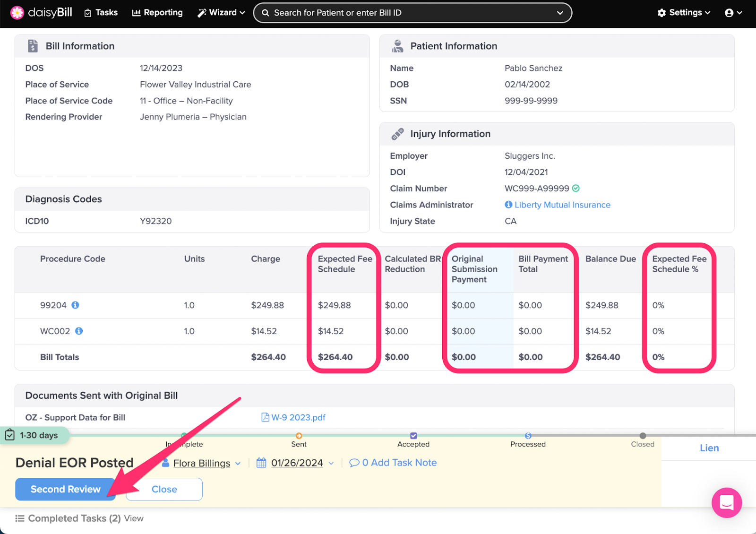
Task: Click the Completed Tasks list icon
Action: click(x=20, y=518)
